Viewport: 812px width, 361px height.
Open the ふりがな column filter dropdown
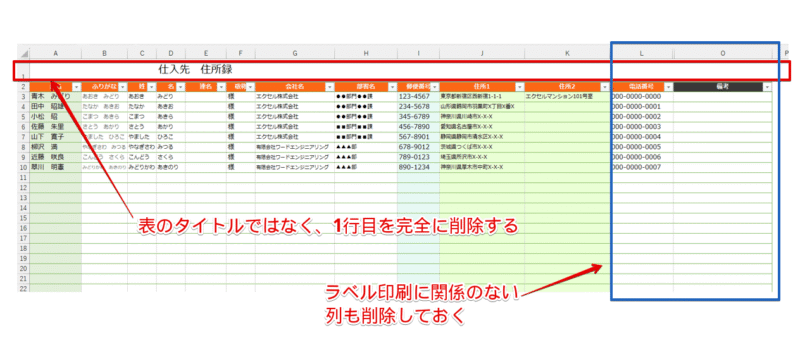[x=122, y=87]
